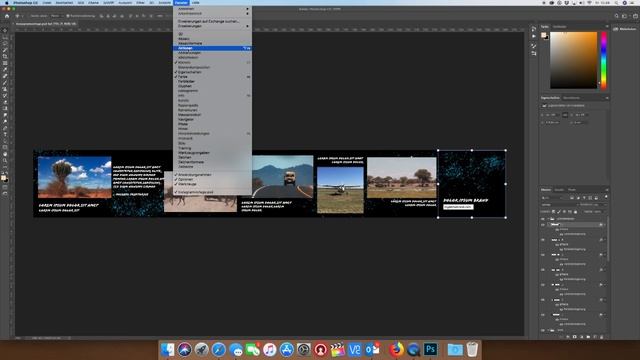The image size is (640, 360).
Task: Expand the Arbeitsbereich submenu
Action: click(212, 13)
